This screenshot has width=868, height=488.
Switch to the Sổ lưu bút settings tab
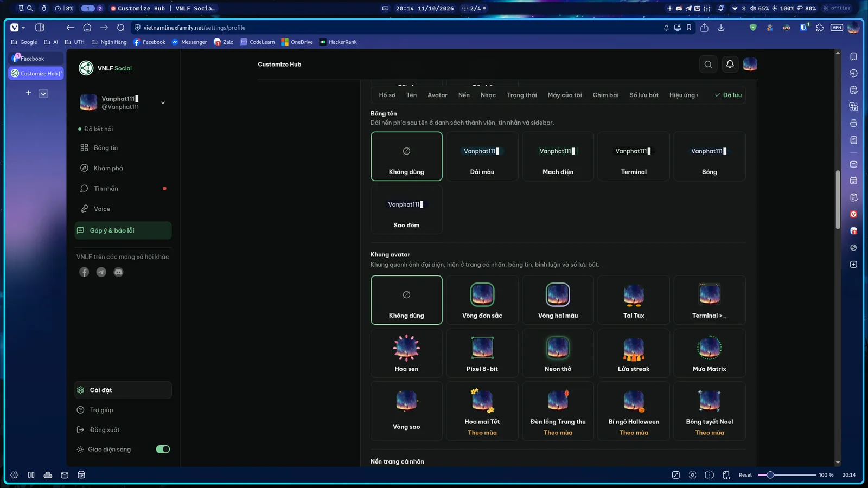click(x=644, y=95)
